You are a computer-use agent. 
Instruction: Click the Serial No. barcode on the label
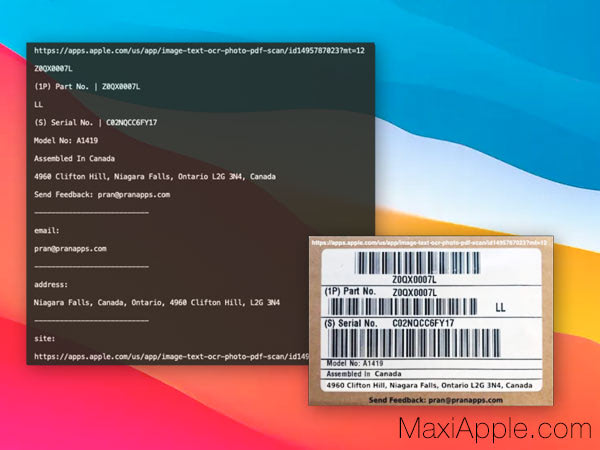click(414, 343)
